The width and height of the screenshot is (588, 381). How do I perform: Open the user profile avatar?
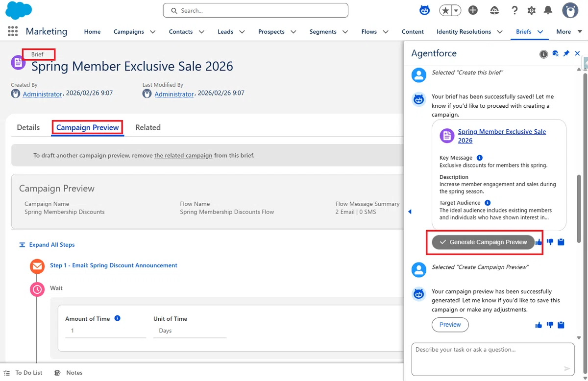tap(570, 10)
